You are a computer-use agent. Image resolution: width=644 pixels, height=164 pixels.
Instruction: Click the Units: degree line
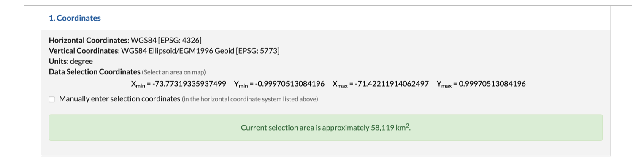click(71, 61)
